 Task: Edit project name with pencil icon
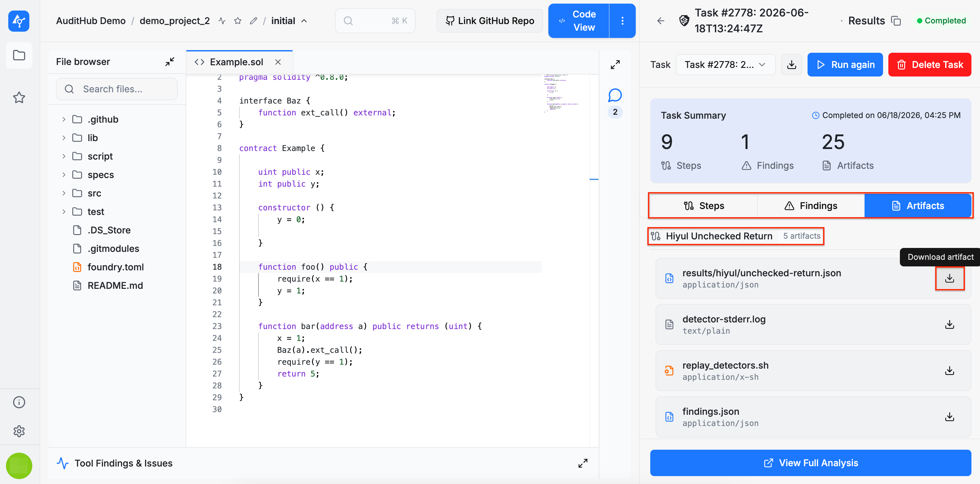[253, 21]
